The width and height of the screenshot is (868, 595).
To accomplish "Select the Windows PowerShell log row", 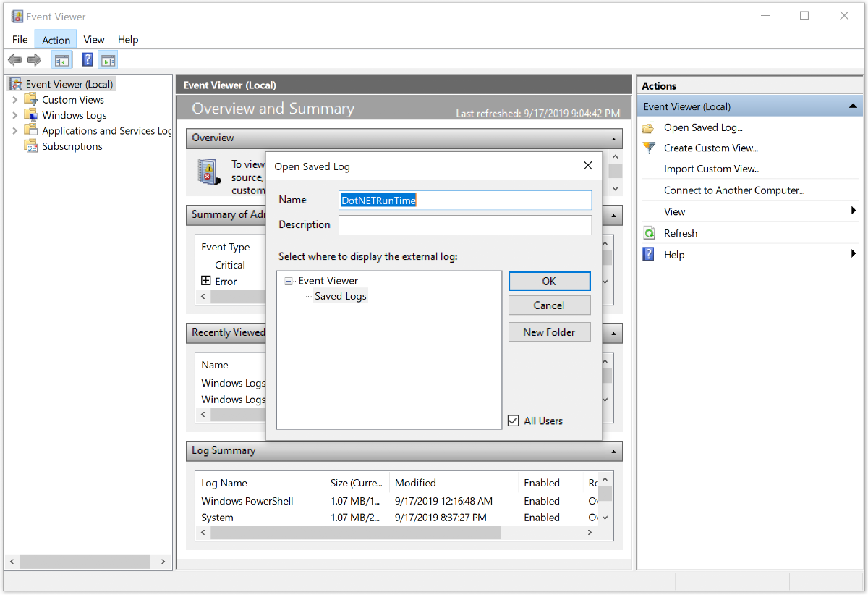I will (397, 501).
